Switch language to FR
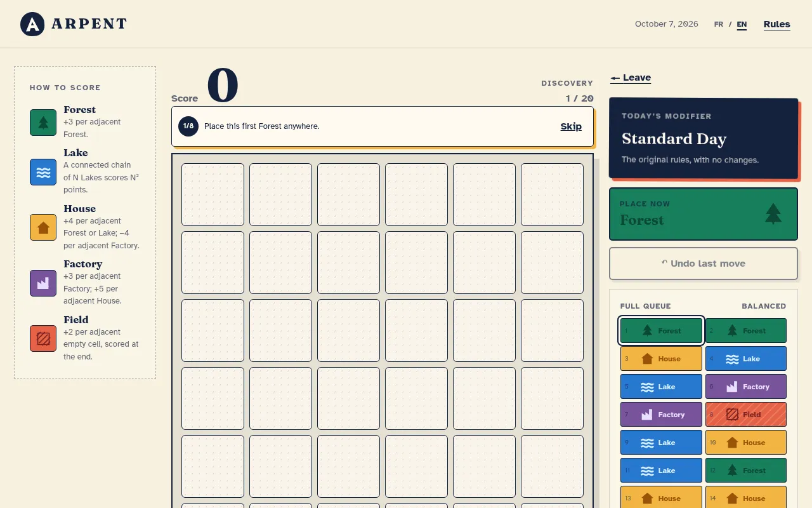 (719, 24)
